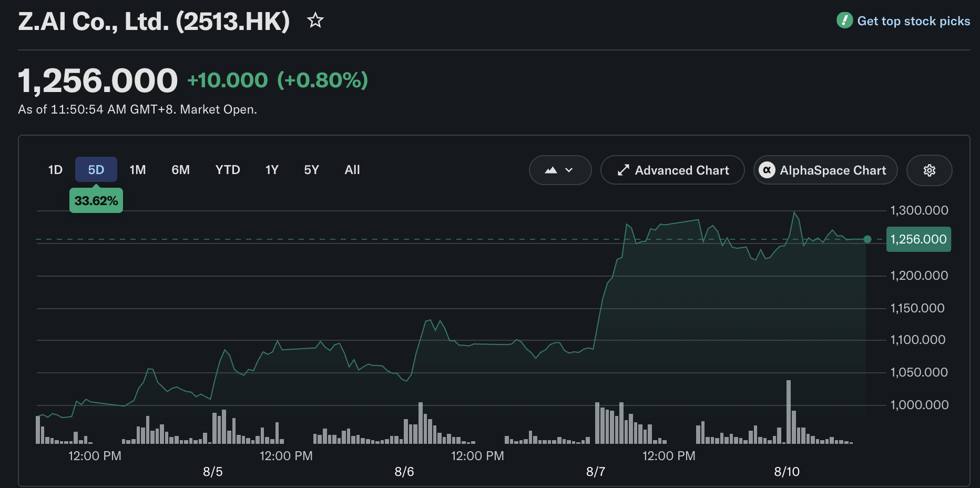Add 2513.HK to watchlist with star icon

coord(315,21)
